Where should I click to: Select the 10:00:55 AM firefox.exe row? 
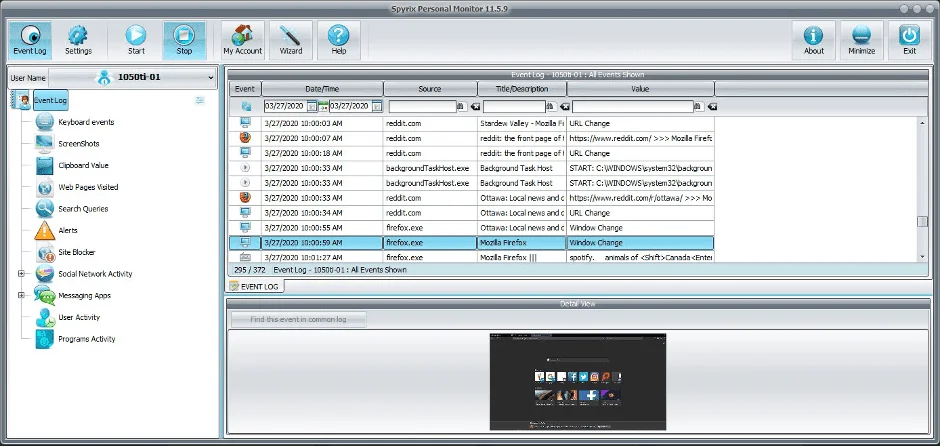tap(472, 228)
